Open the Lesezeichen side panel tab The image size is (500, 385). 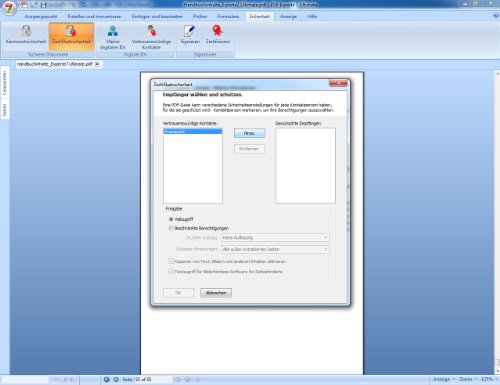(5, 83)
